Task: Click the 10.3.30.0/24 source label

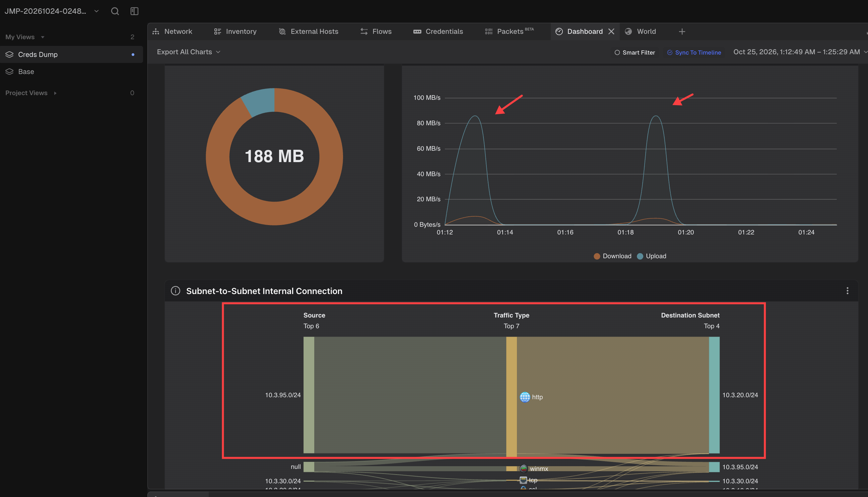Action: coord(283,481)
